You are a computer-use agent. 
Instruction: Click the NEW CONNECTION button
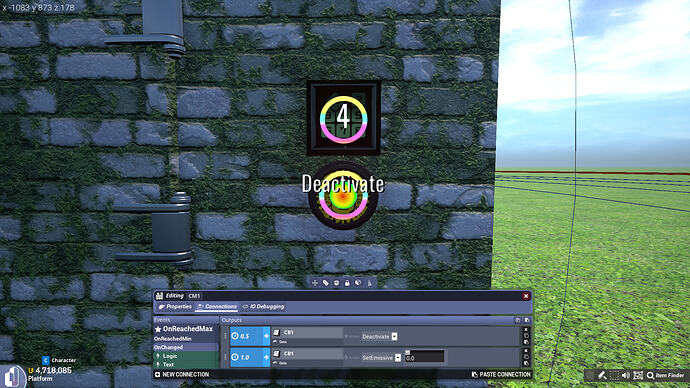[x=182, y=374]
